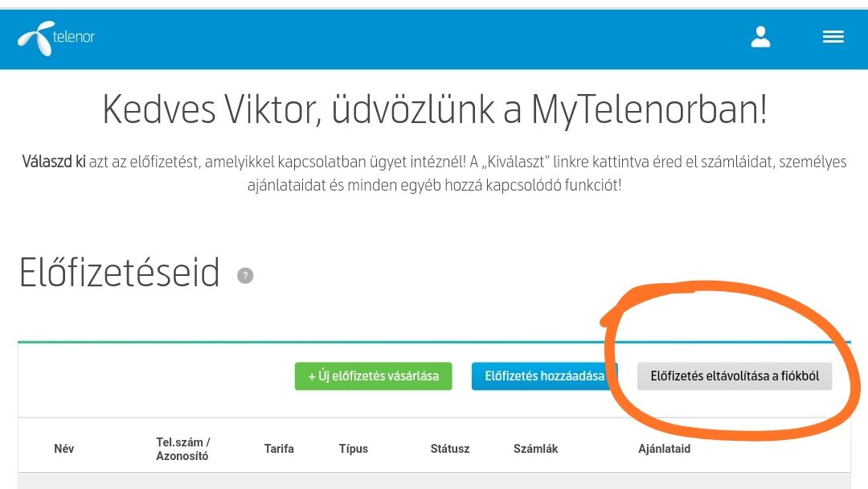Click the Ajánlataid column header

point(665,449)
